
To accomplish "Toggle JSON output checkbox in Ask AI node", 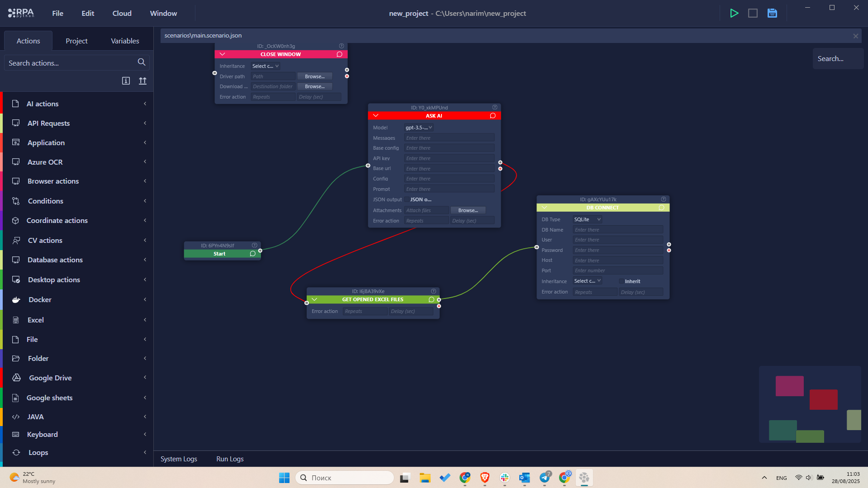I will coord(407,199).
